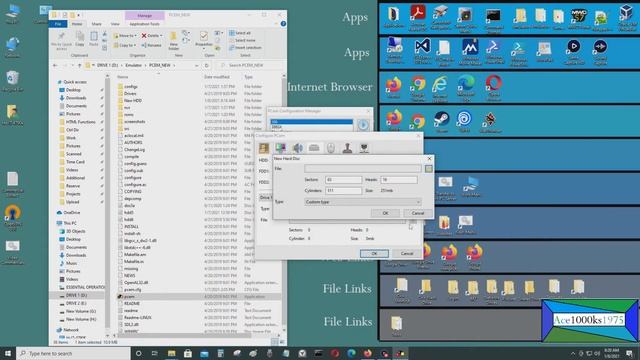Click the file browse button in New Hard Disc
This screenshot has height=360, width=640.
click(x=428, y=169)
